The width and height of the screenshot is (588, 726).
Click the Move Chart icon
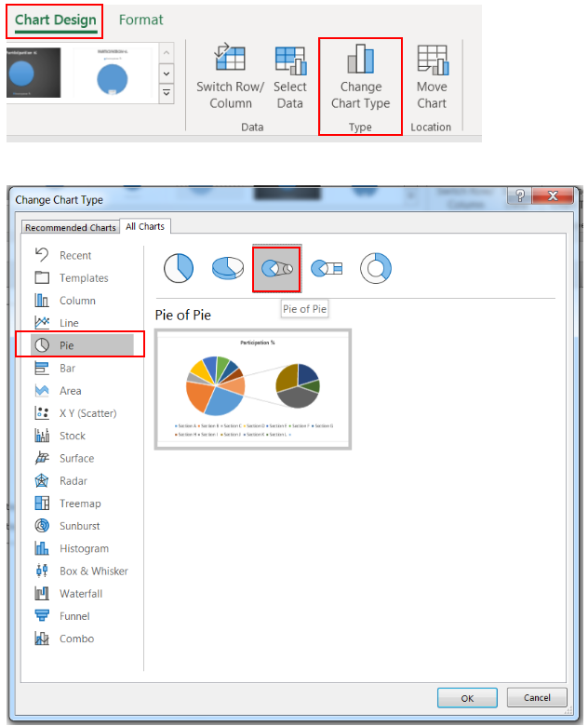433,60
